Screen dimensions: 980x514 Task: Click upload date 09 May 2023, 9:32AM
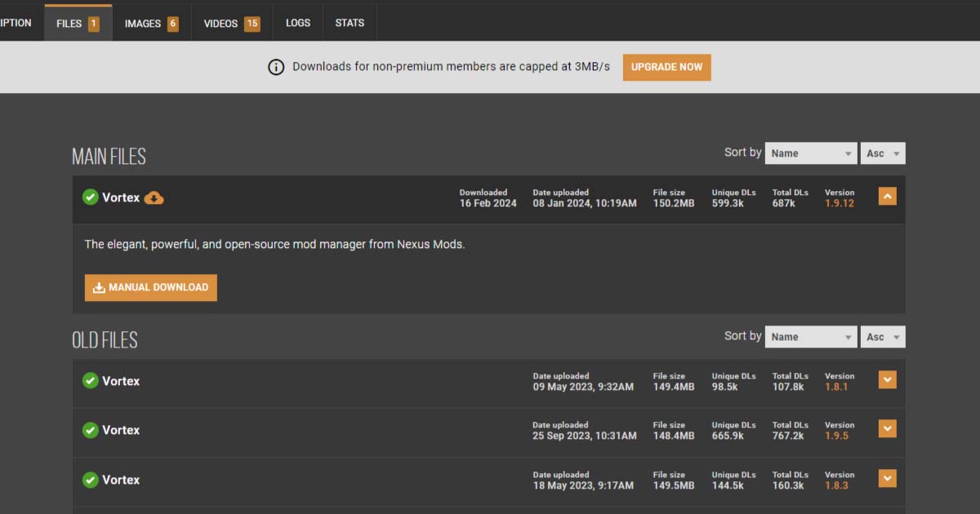583,387
